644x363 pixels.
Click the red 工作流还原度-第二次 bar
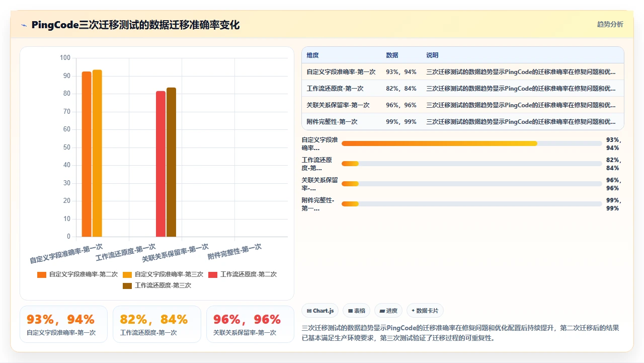pyautogui.click(x=160, y=164)
